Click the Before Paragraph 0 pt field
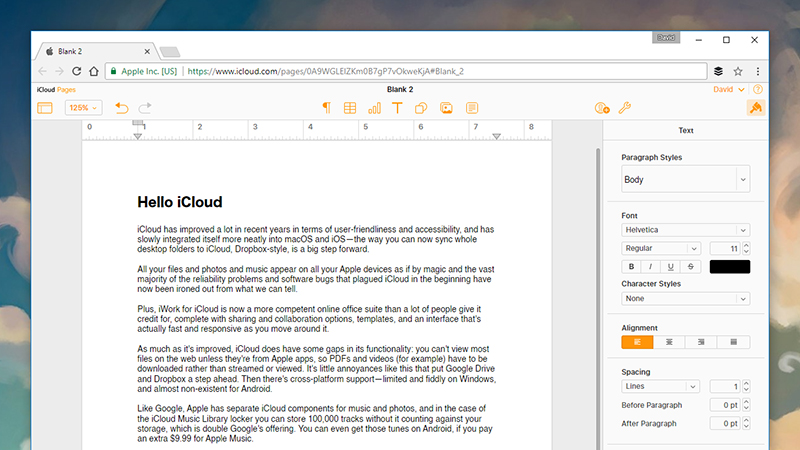800x450 pixels. tap(725, 405)
